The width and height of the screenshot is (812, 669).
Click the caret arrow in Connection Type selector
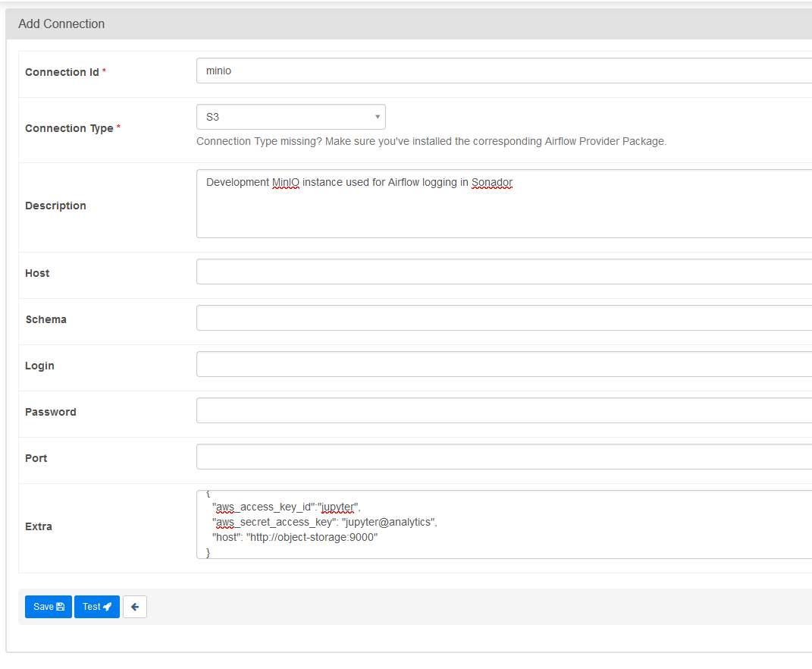(377, 116)
